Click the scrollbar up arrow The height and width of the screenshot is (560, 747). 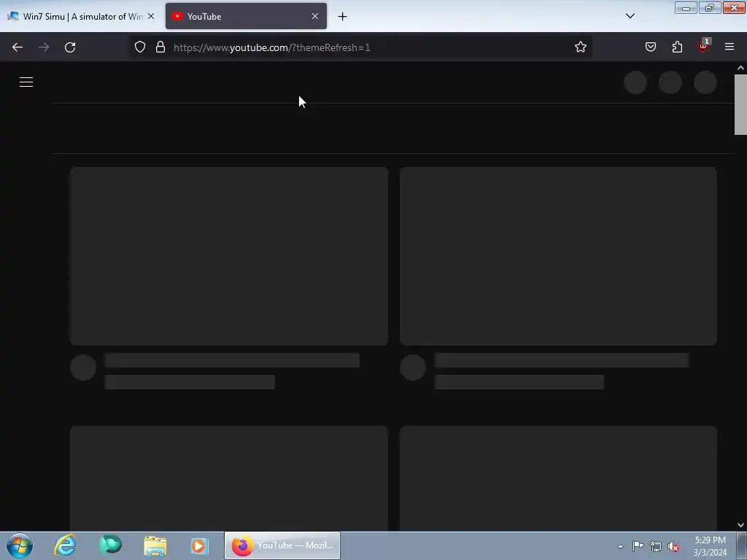740,68
